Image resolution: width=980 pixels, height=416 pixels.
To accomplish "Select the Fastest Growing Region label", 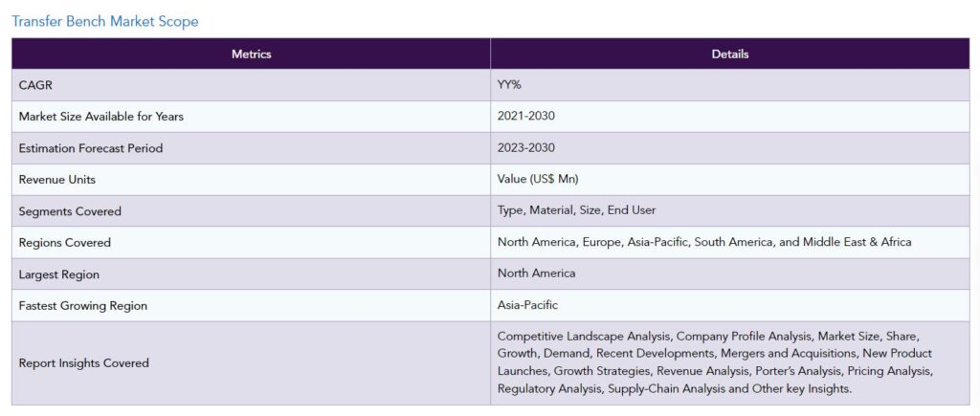I will (83, 306).
